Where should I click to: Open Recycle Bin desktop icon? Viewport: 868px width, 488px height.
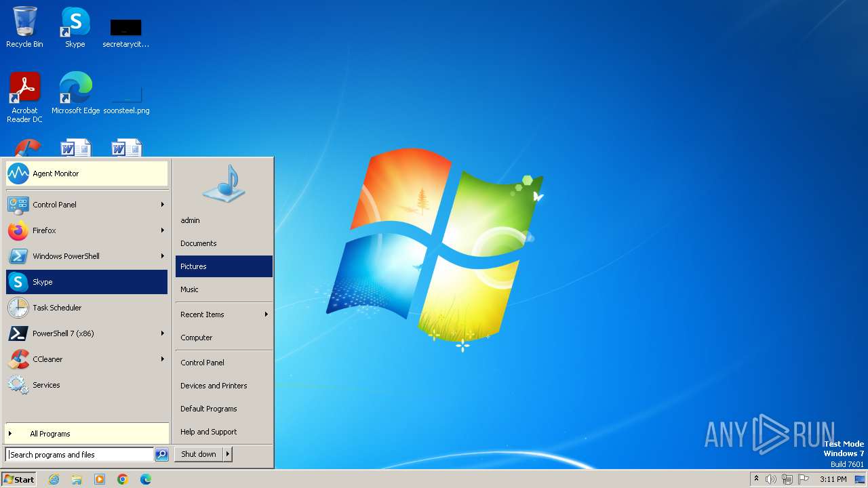click(24, 27)
